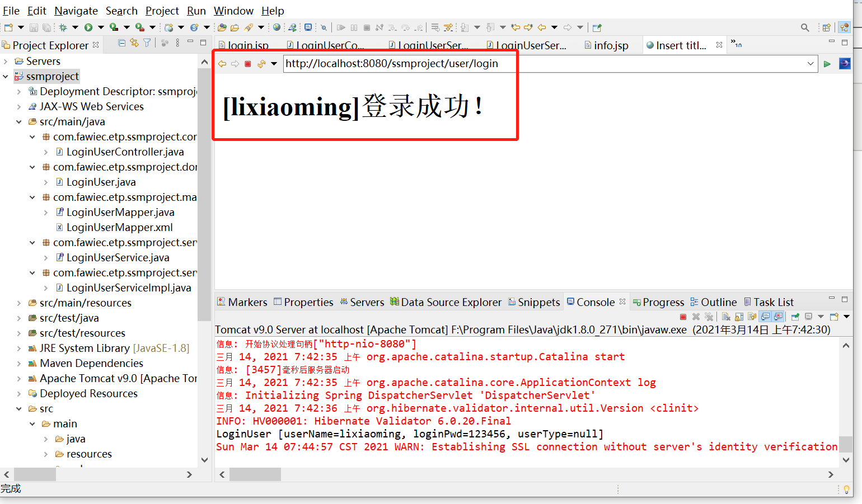Viewport: 862px width, 504px height.
Task: Open the Window menu
Action: click(233, 11)
